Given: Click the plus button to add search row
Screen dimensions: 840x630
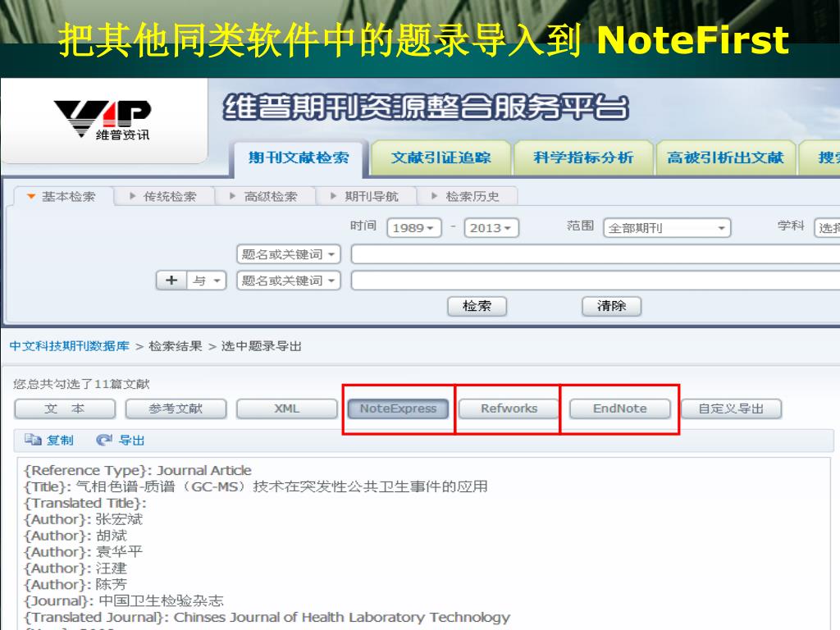Looking at the screenshot, I should (x=171, y=281).
